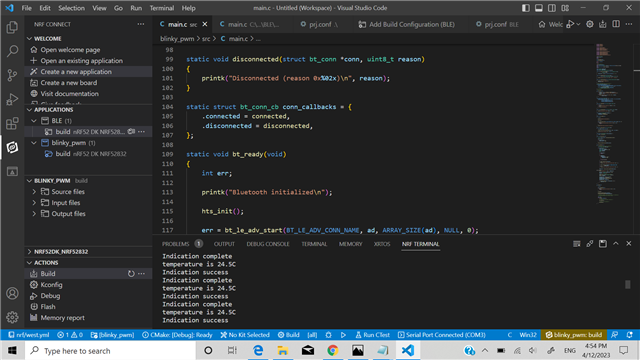Customize layout icon in title bar
Viewport: 640px width, 360px height.
pos(565,8)
